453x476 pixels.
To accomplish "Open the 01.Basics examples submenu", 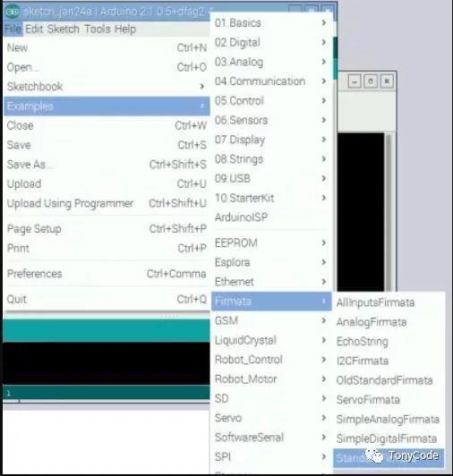I will pyautogui.click(x=270, y=23).
